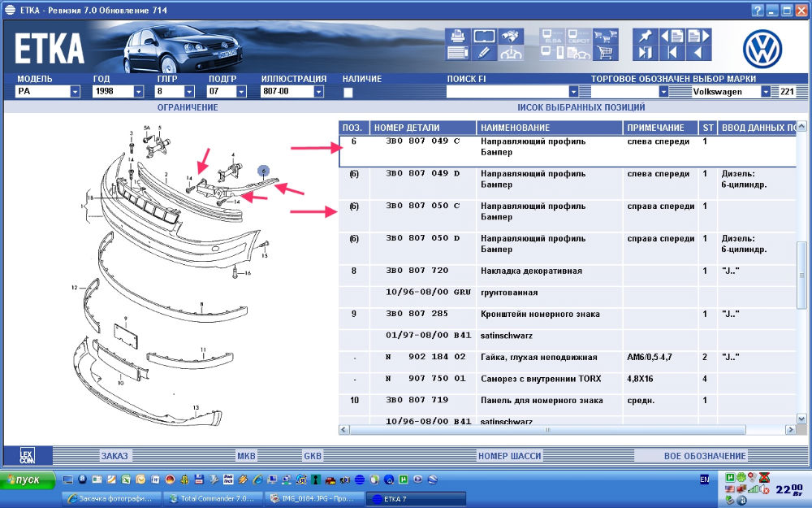812x508 pixels.
Task: Click the пуск Start button
Action: tap(28, 480)
